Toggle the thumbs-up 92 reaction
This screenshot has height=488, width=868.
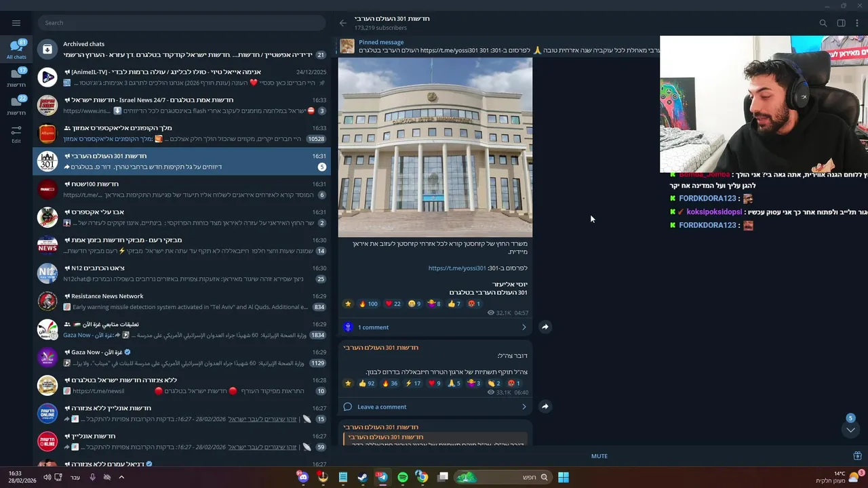point(367,384)
